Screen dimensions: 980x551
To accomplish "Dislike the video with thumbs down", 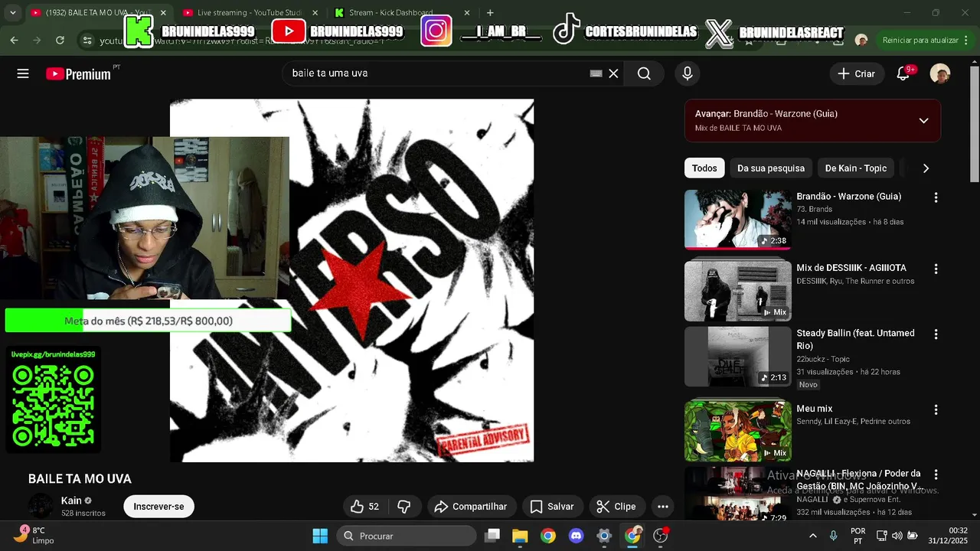I will coord(404,507).
